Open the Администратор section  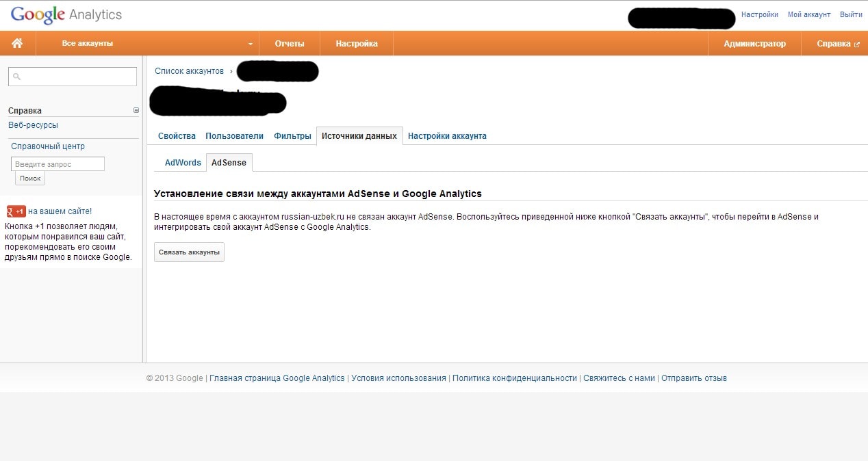pyautogui.click(x=755, y=43)
